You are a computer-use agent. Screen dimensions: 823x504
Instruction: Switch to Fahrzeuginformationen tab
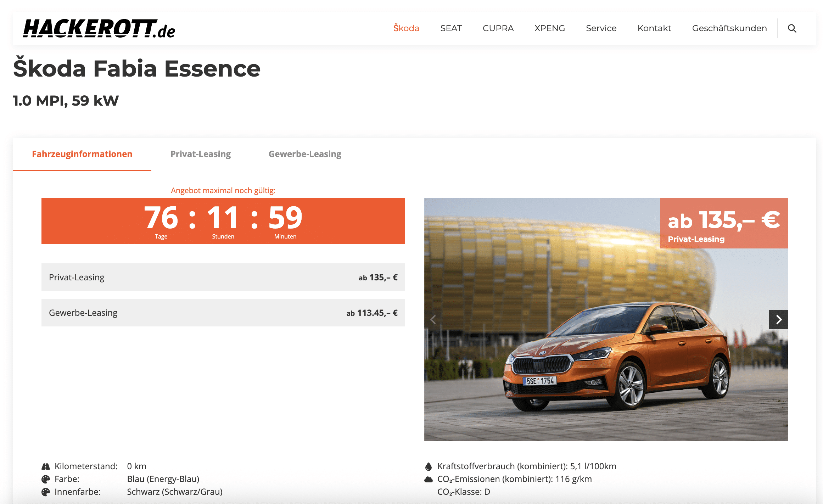coord(82,154)
